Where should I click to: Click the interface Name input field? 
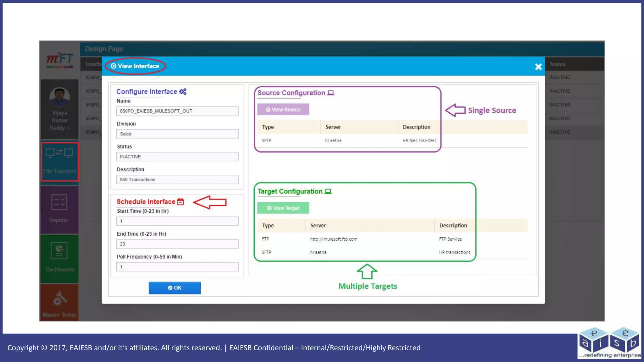pyautogui.click(x=177, y=111)
